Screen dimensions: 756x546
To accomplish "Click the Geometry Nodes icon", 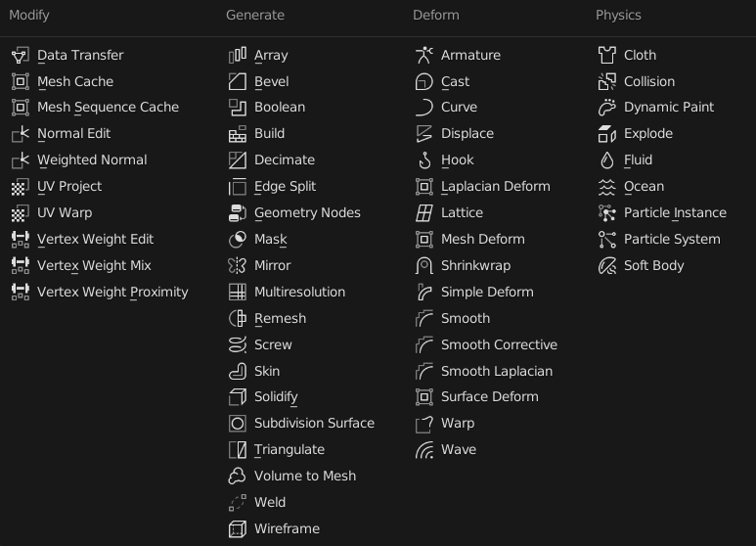I will [x=238, y=213].
